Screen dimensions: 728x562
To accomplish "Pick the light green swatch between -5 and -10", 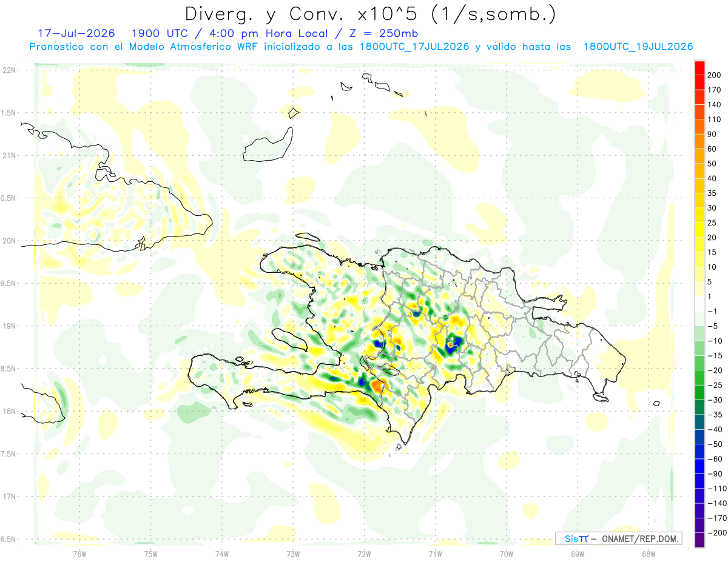I will (x=699, y=333).
